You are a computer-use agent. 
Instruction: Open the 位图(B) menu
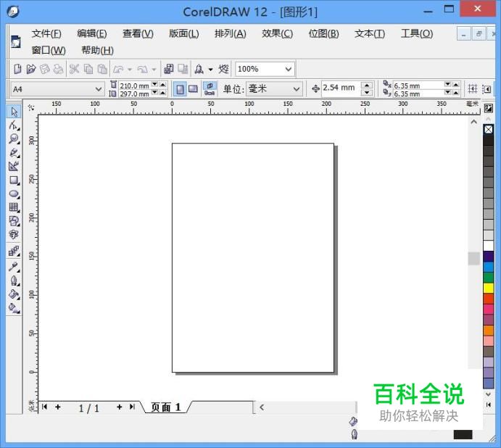323,33
